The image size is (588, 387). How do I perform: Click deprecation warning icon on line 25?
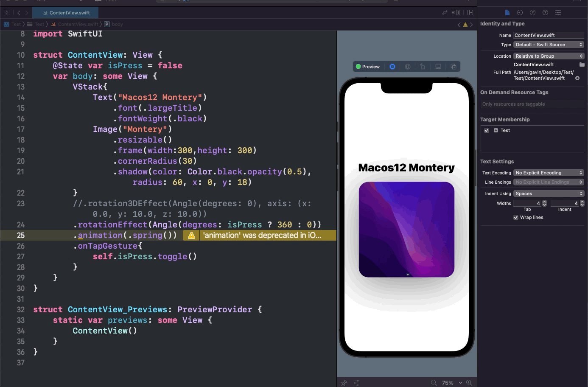click(191, 236)
